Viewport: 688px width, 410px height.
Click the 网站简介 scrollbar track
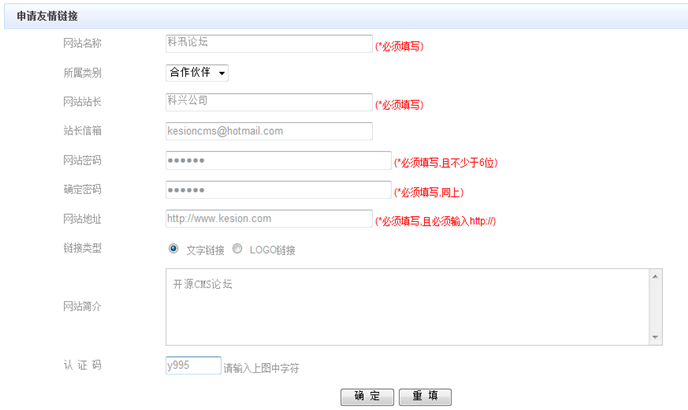pos(655,306)
